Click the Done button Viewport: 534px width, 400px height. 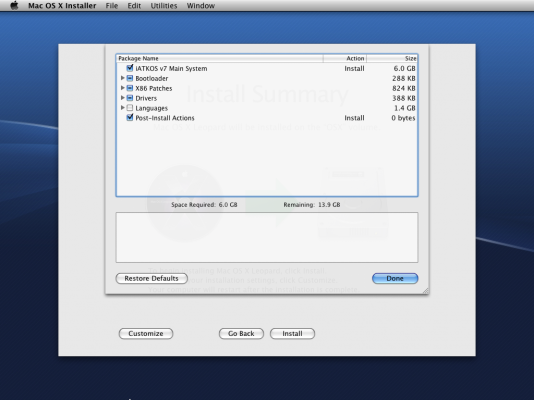(395, 278)
